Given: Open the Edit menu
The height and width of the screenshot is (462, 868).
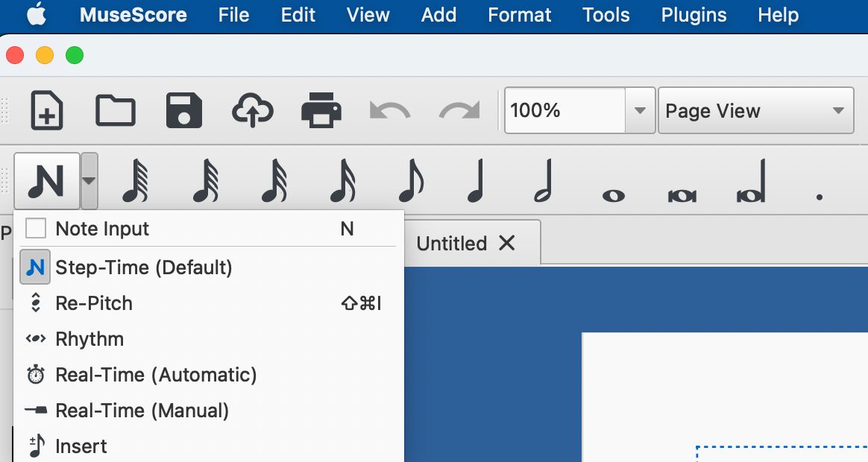Looking at the screenshot, I should [298, 15].
